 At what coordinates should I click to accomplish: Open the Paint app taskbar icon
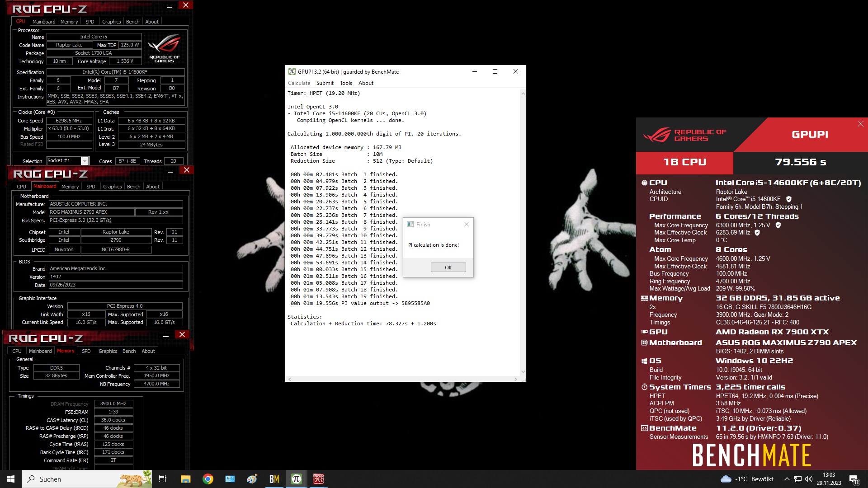click(x=252, y=479)
